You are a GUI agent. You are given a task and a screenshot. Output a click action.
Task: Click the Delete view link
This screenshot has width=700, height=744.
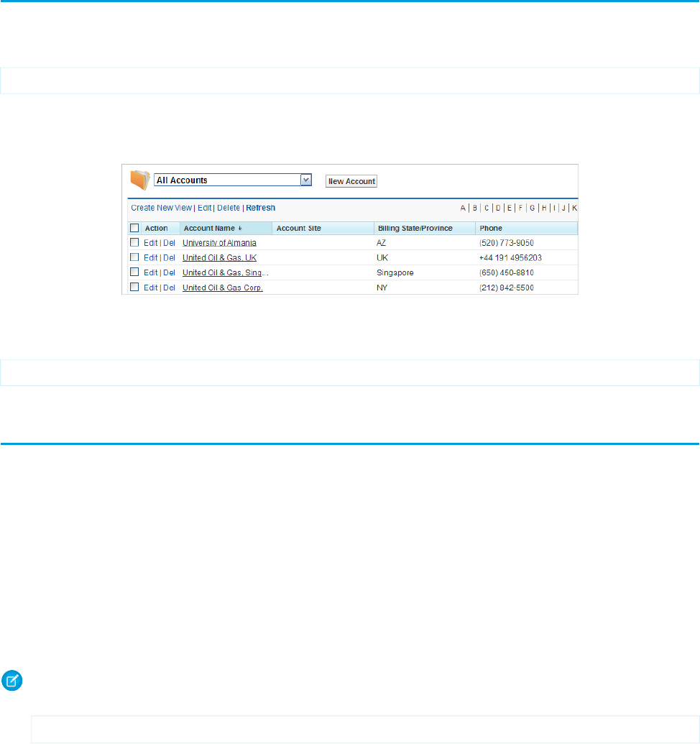229,208
